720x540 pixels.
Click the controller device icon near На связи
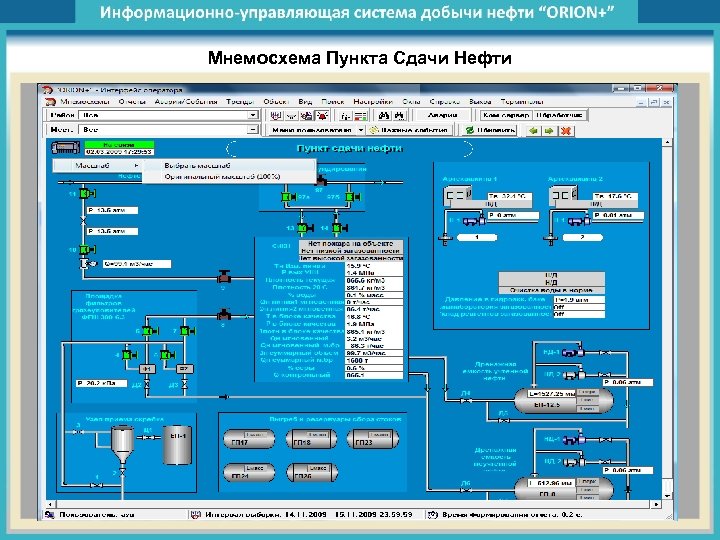65,147
